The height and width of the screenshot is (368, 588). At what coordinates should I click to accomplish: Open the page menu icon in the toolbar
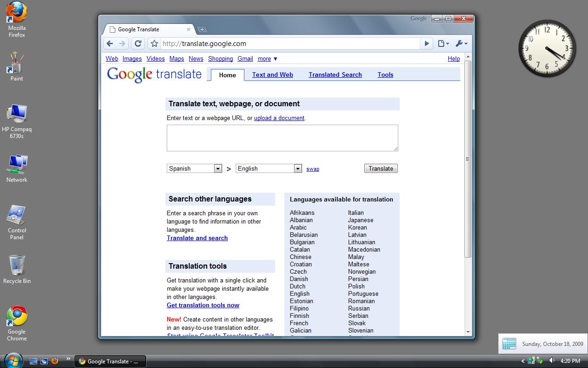(443, 44)
